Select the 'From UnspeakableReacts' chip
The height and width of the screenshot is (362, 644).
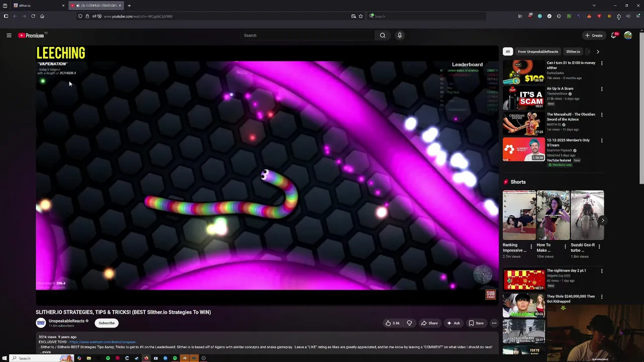click(538, 51)
